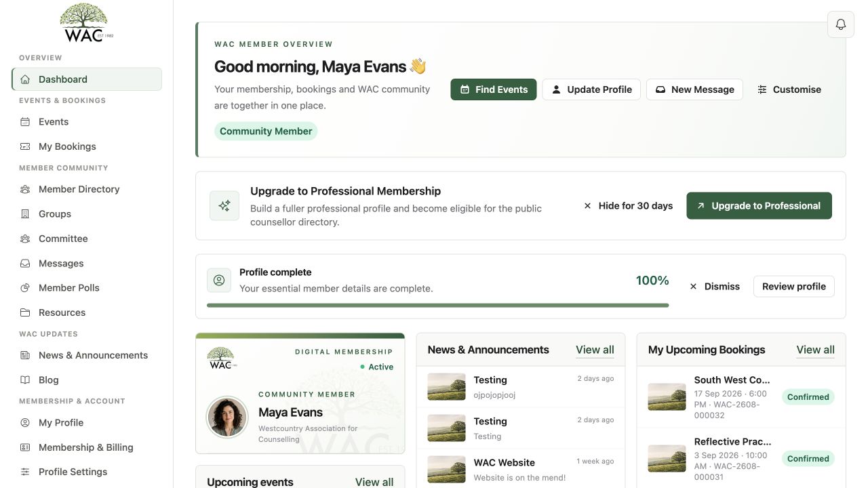Open Member Polls
Image resolution: width=868 pixels, height=488 pixels.
click(87, 288)
